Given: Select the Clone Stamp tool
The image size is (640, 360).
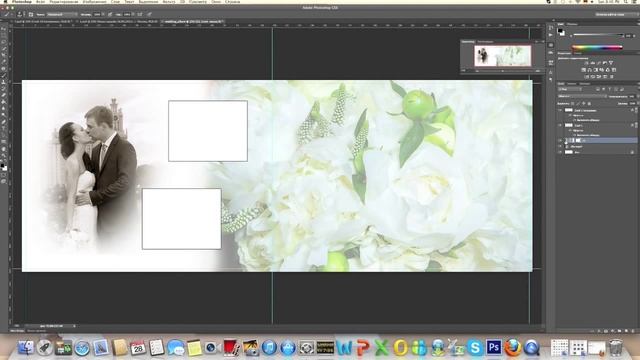Looking at the screenshot, I should 4,82.
